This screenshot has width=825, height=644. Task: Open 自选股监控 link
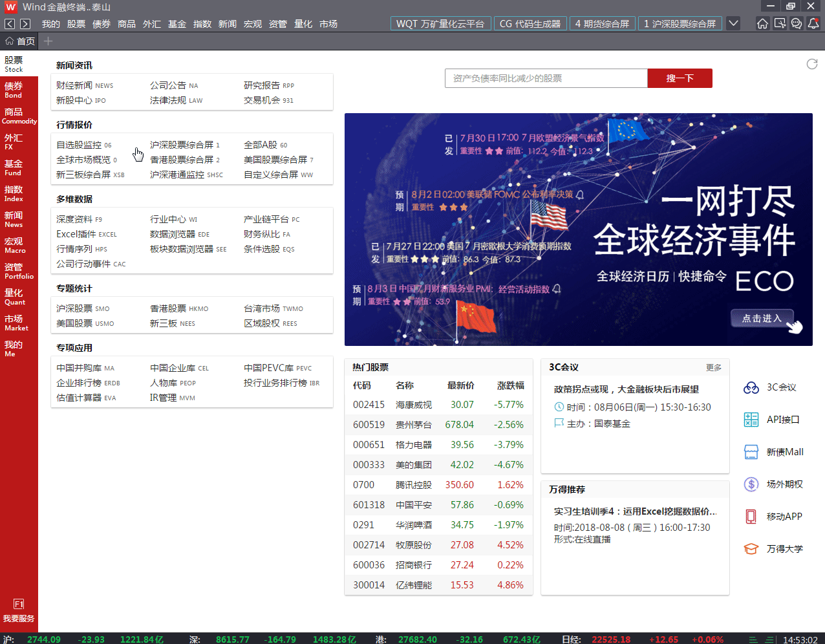(84, 145)
